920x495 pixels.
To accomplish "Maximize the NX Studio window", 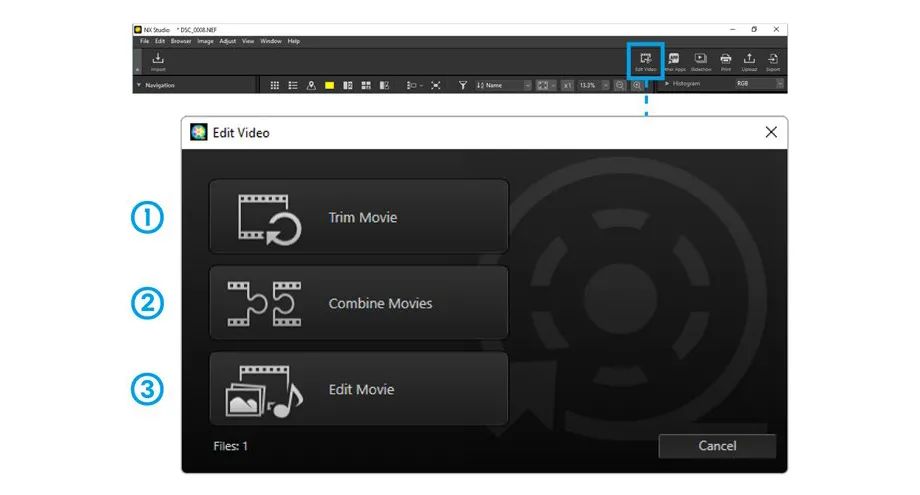I will (754, 29).
